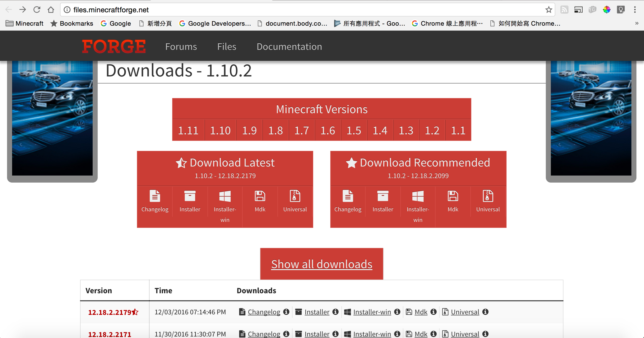Screen dimensions: 644x338
Task: Show hidden bookmarks with the chevron
Action: pyautogui.click(x=637, y=23)
